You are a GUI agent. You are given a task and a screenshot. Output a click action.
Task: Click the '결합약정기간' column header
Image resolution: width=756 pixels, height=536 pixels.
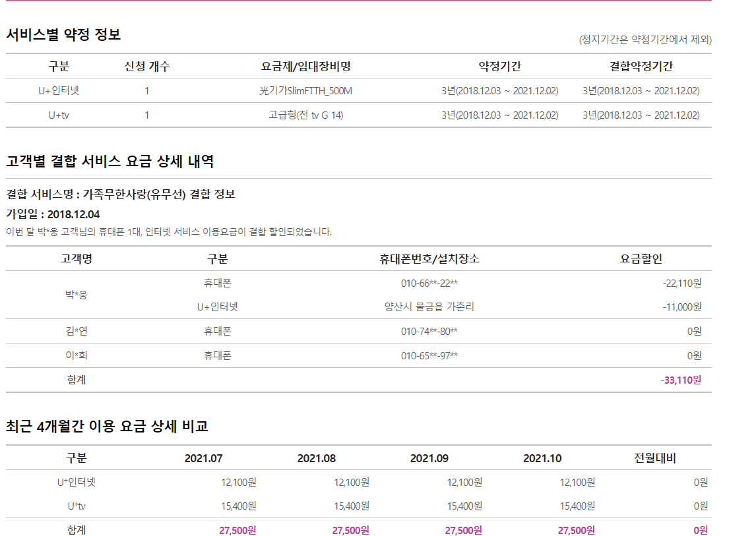coord(641,67)
